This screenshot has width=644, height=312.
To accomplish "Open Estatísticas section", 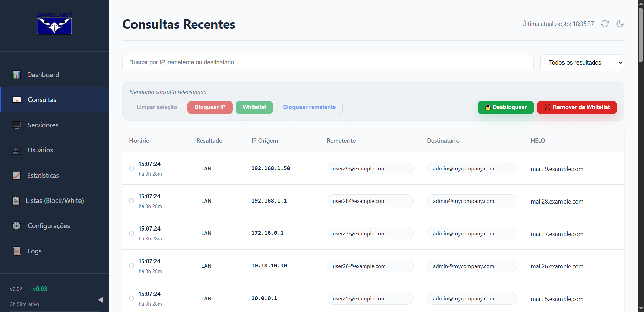I will (54, 175).
